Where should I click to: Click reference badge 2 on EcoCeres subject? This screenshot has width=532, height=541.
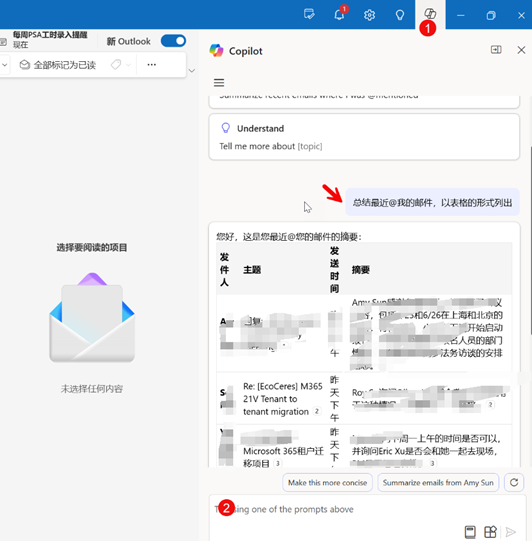316,411
